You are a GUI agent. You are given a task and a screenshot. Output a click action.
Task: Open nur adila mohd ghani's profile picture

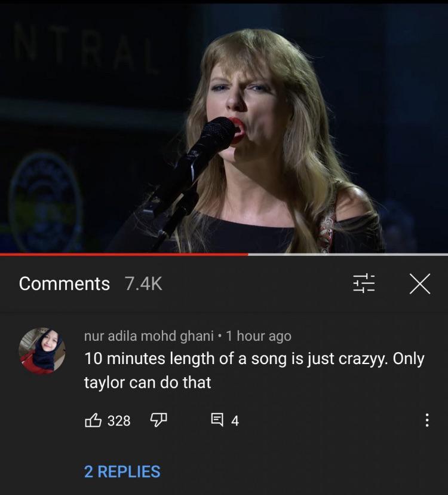pyautogui.click(x=42, y=351)
